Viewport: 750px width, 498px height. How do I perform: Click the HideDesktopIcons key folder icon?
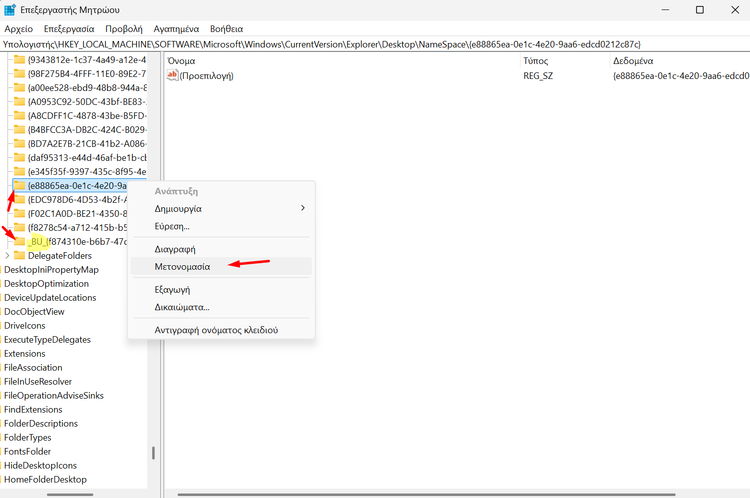coord(1,466)
